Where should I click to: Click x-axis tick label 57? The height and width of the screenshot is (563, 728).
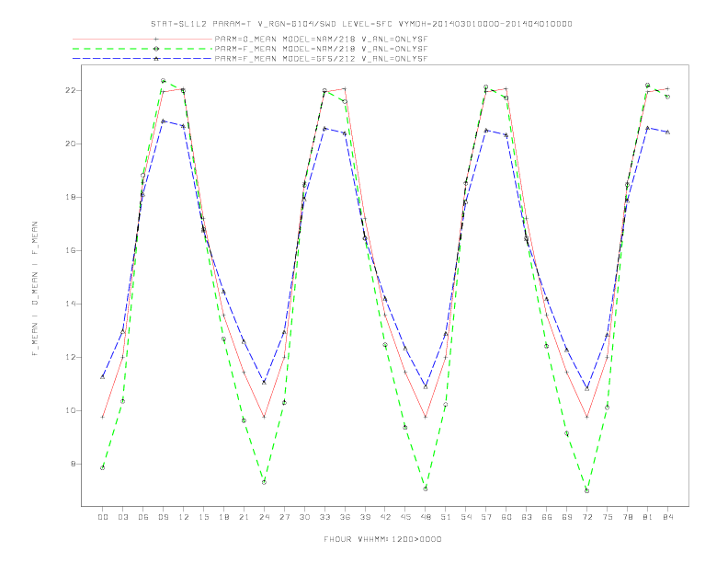click(x=486, y=517)
